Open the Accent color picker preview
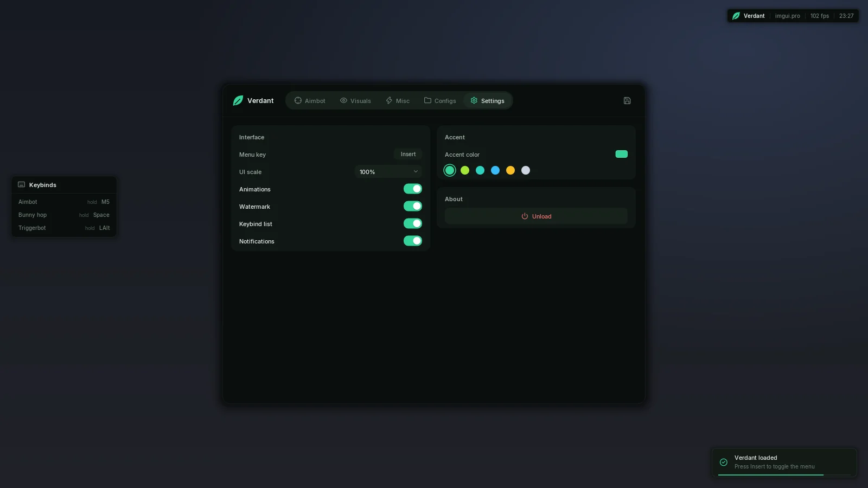The height and width of the screenshot is (488, 868). tap(622, 154)
